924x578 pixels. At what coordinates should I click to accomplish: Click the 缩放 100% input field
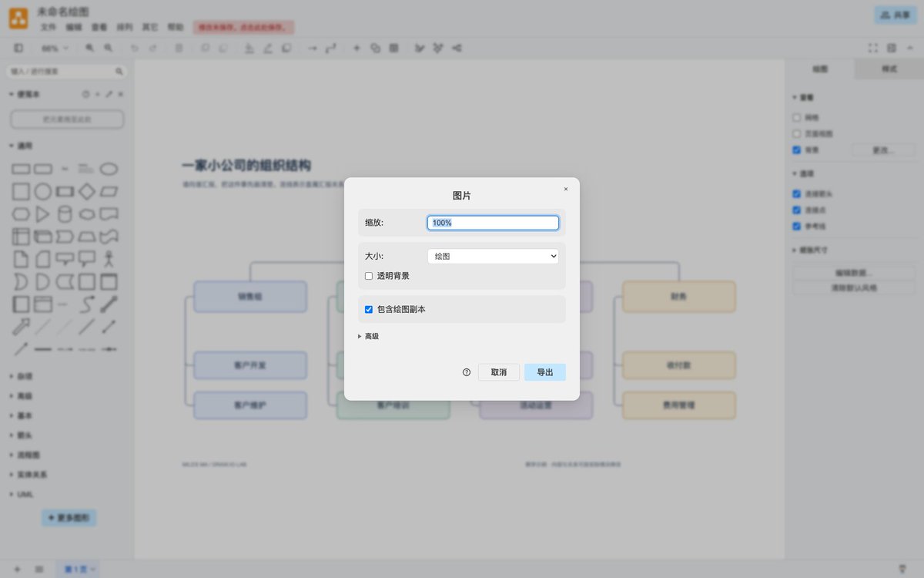(x=493, y=223)
